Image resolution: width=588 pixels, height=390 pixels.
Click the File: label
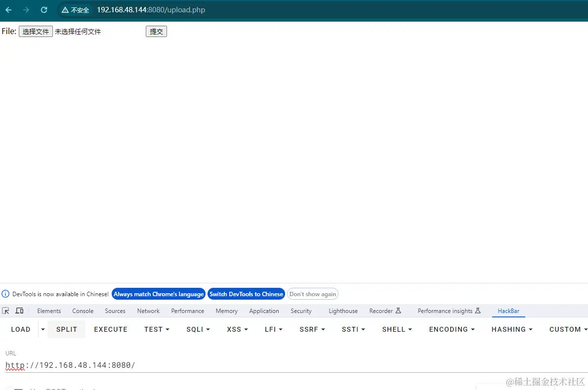point(9,31)
